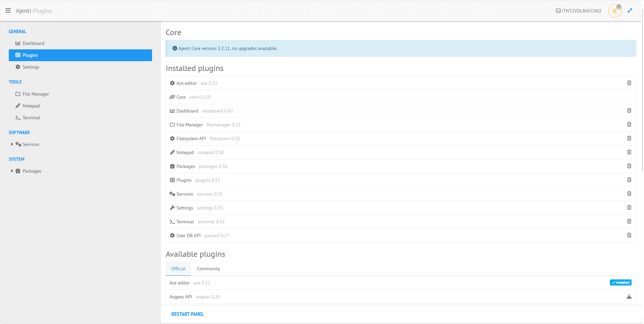Select the Official plugins tab
This screenshot has height=324, width=644.
click(178, 269)
